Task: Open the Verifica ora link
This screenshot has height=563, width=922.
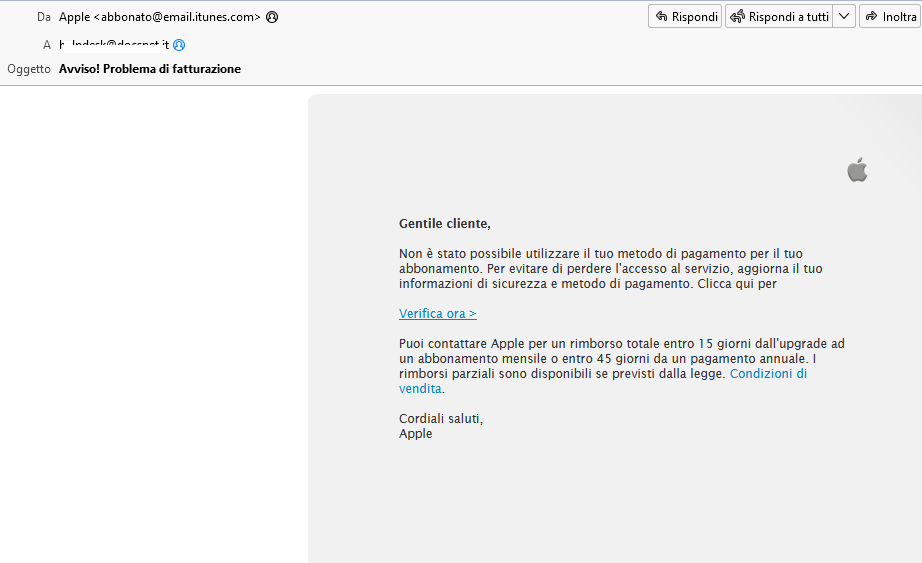Action: click(x=437, y=314)
